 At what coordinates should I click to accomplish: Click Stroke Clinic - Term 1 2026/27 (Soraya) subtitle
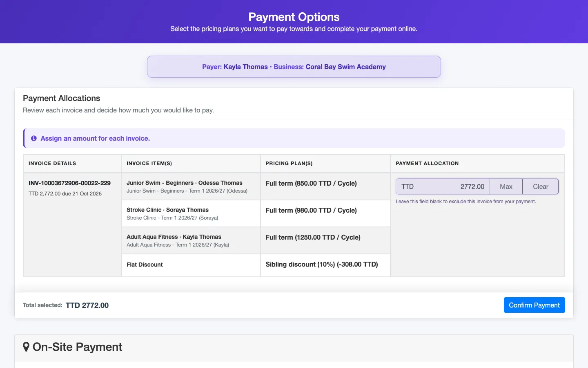pyautogui.click(x=172, y=218)
